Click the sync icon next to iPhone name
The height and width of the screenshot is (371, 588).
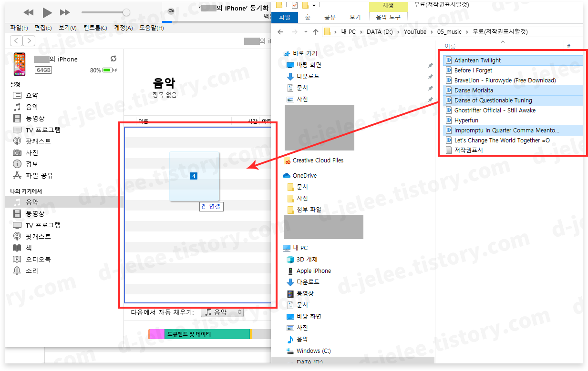coord(113,59)
